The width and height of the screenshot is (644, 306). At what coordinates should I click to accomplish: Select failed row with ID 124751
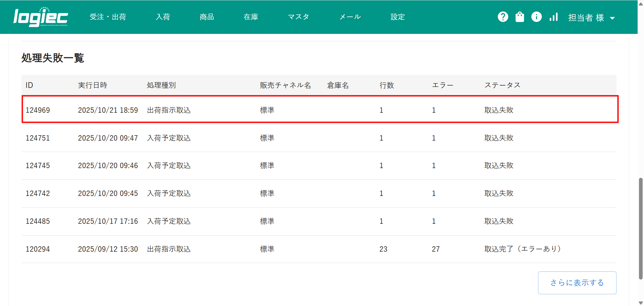38,138
